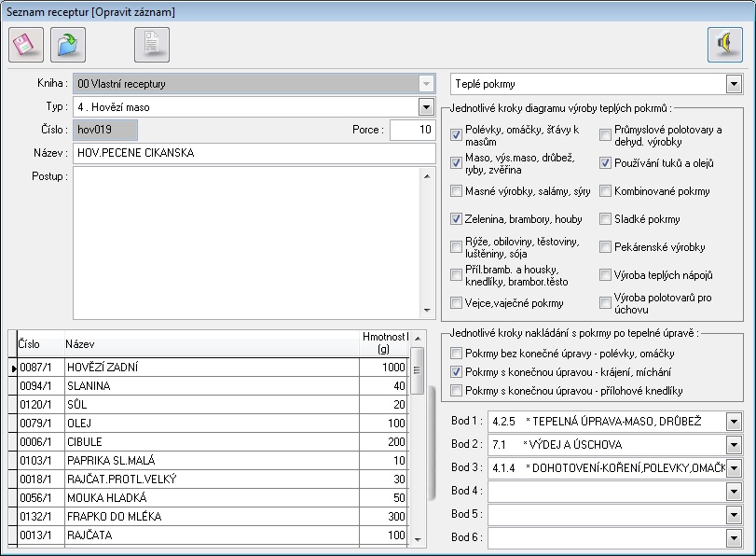Check Pokrmy bez konečné úpravy - polévky, omáčky
The width and height of the screenshot is (756, 556).
click(456, 354)
